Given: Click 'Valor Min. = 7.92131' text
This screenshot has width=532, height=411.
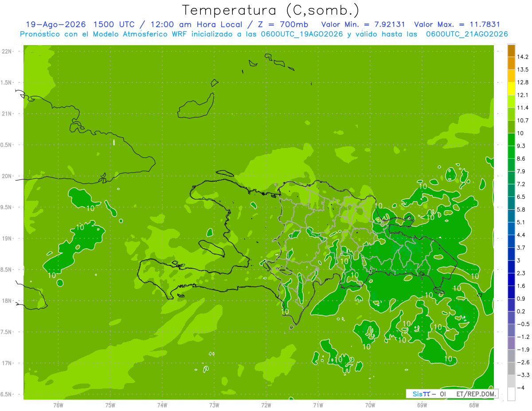Looking at the screenshot, I should (x=363, y=24).
